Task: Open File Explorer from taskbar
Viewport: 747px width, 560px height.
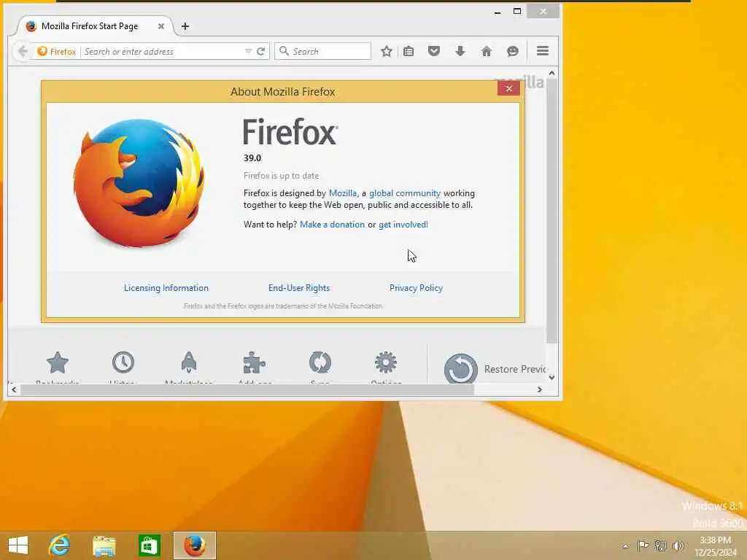Action: (x=104, y=545)
